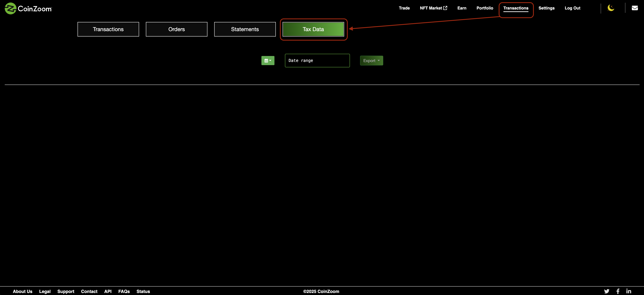The image size is (644, 295).
Task: Open Settings in the top navigation
Action: (546, 8)
